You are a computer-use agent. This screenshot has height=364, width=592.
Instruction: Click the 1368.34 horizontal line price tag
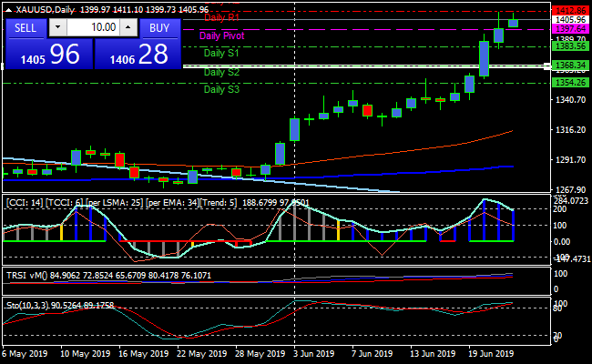[570, 66]
